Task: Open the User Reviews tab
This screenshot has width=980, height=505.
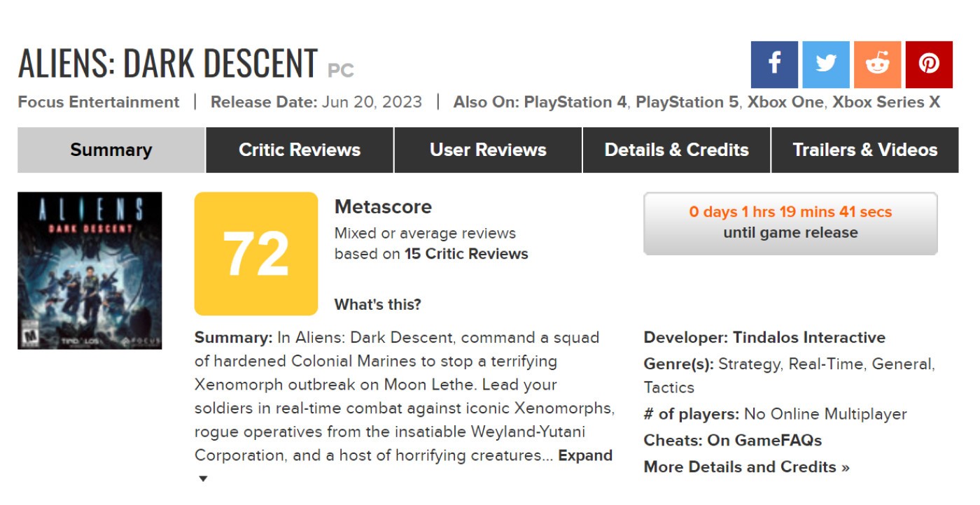Action: point(488,150)
